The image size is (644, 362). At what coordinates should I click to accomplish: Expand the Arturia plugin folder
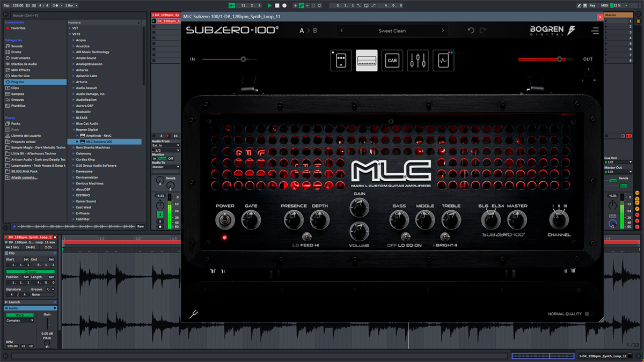pos(72,82)
